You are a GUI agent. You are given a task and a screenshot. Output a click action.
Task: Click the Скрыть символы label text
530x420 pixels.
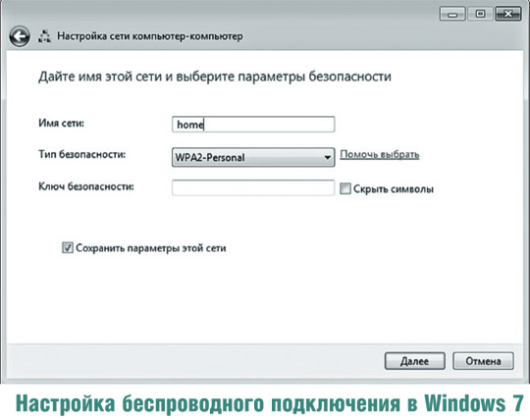[x=394, y=188]
